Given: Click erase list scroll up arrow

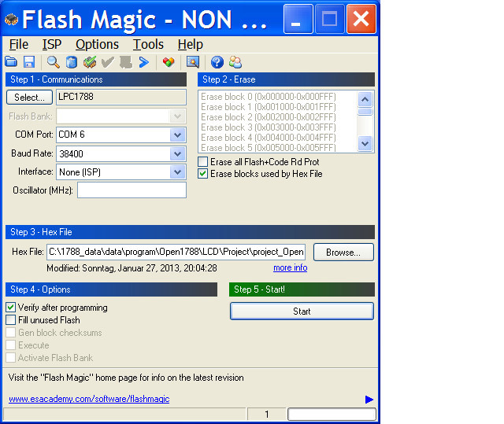Looking at the screenshot, I should [x=365, y=99].
